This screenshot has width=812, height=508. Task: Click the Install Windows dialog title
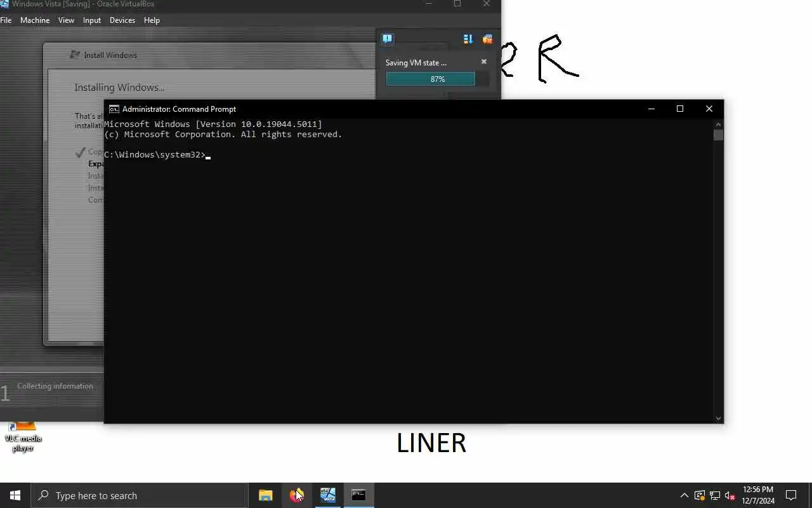tap(110, 55)
